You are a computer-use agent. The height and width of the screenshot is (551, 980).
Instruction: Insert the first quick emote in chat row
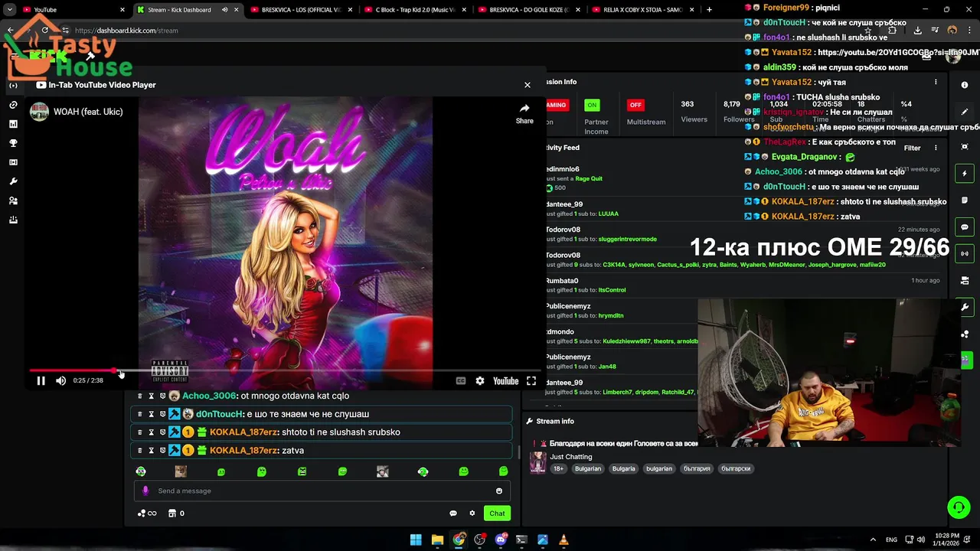(x=141, y=471)
